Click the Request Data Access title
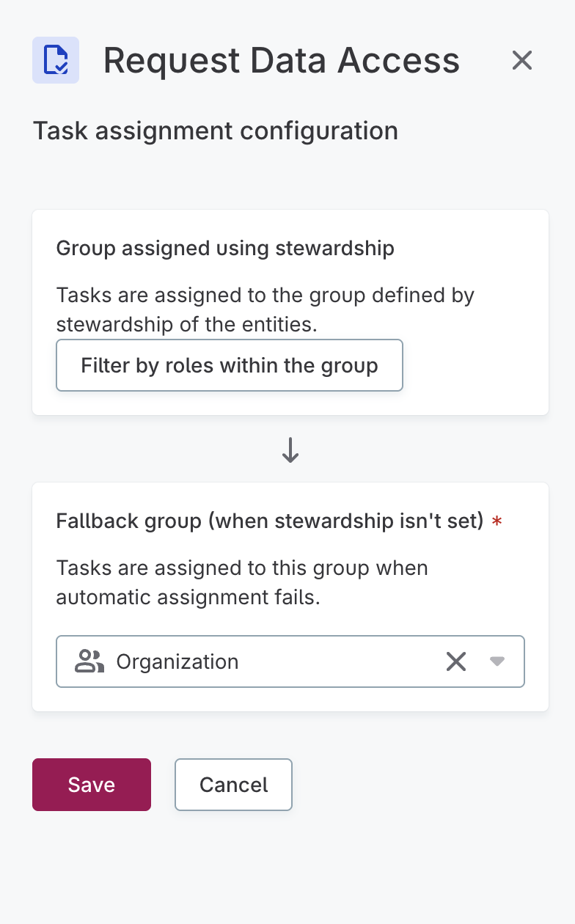Viewport: 575px width, 924px height. coord(282,60)
